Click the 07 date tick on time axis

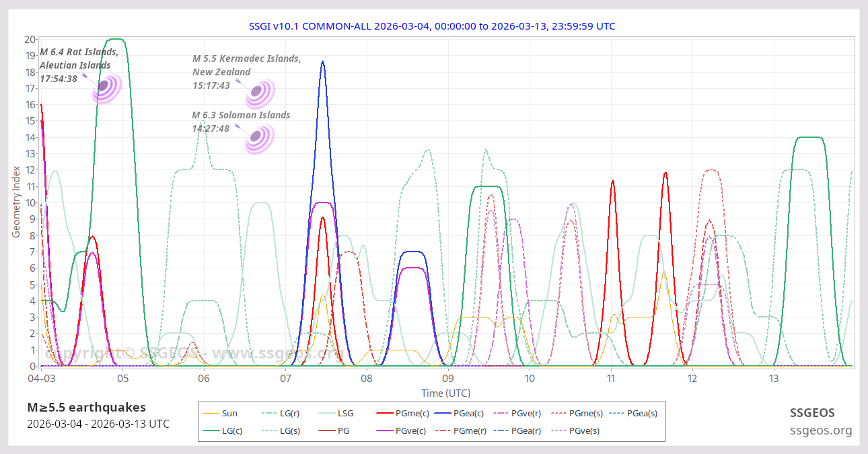tap(285, 379)
